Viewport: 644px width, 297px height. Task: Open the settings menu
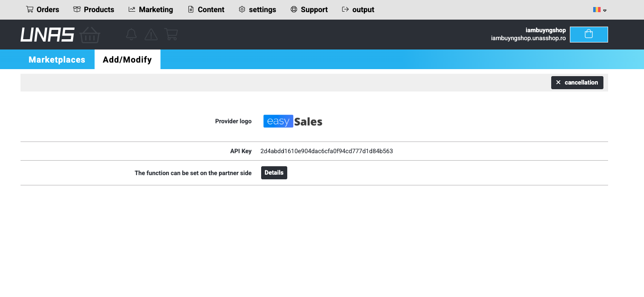coord(257,9)
